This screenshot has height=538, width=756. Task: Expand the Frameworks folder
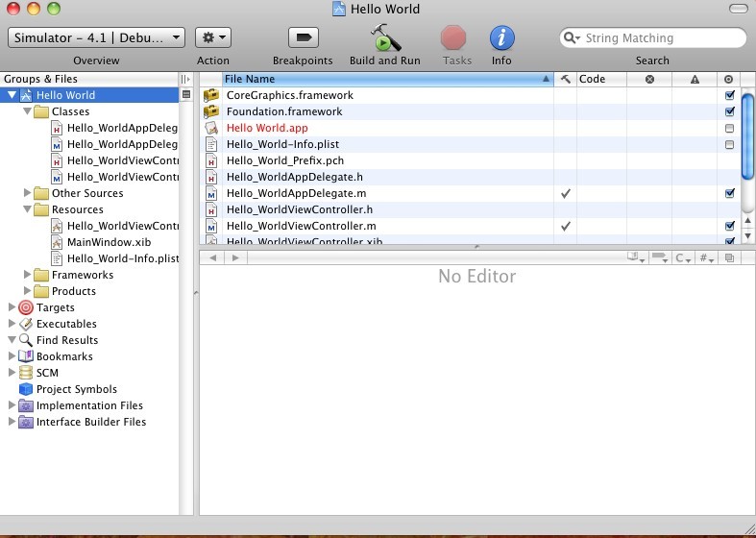coord(28,275)
